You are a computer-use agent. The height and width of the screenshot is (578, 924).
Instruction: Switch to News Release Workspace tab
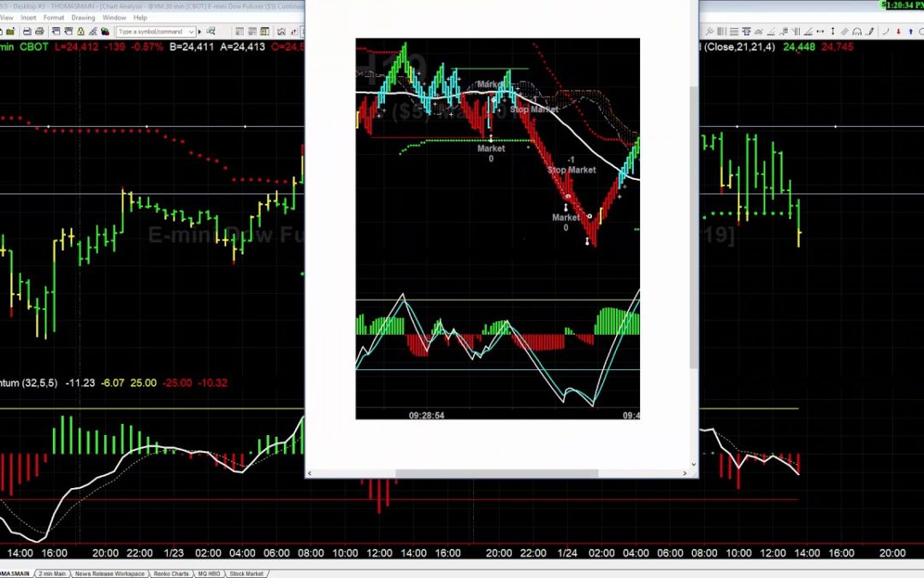click(110, 574)
